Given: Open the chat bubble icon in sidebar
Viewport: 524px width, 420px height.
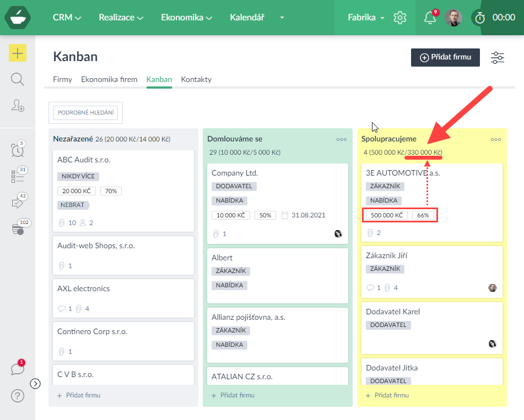Looking at the screenshot, I should (x=18, y=369).
